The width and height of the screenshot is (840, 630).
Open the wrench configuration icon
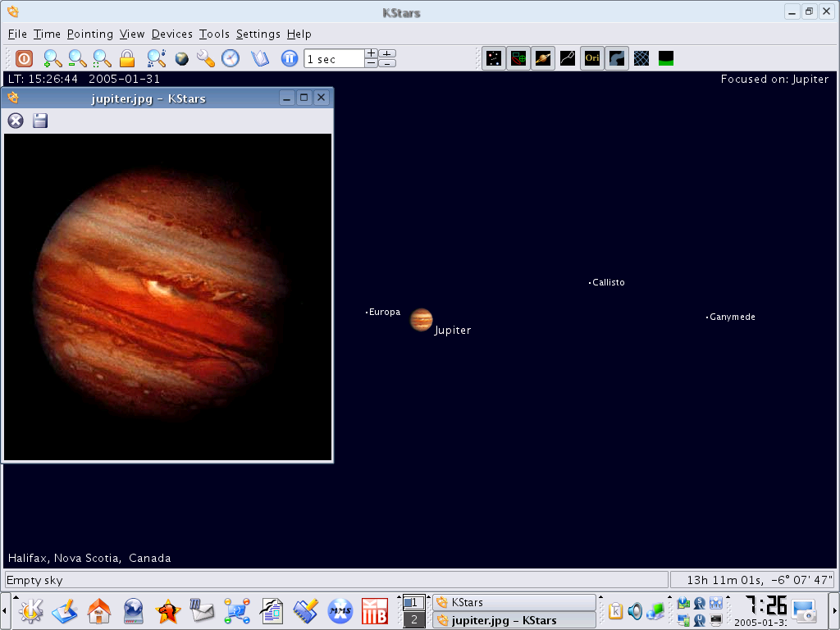(205, 58)
